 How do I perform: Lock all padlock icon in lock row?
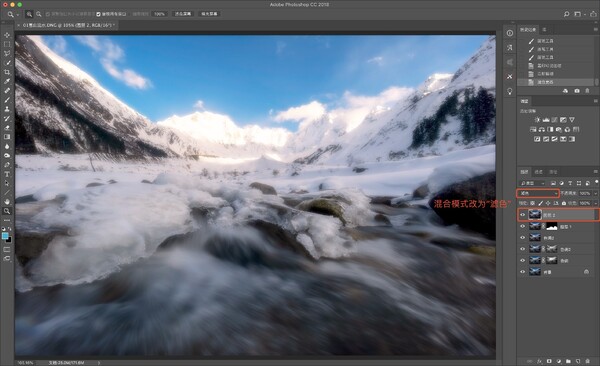click(564, 203)
